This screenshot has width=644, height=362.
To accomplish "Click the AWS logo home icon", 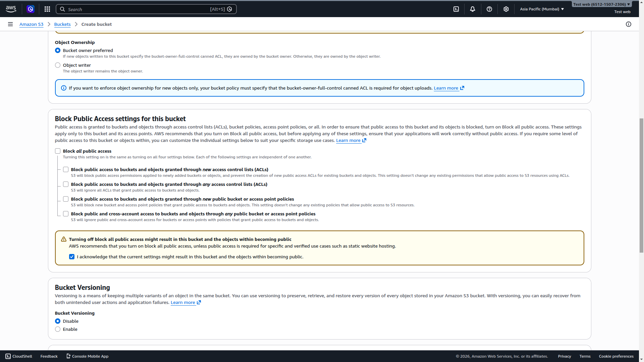I will coord(11,9).
